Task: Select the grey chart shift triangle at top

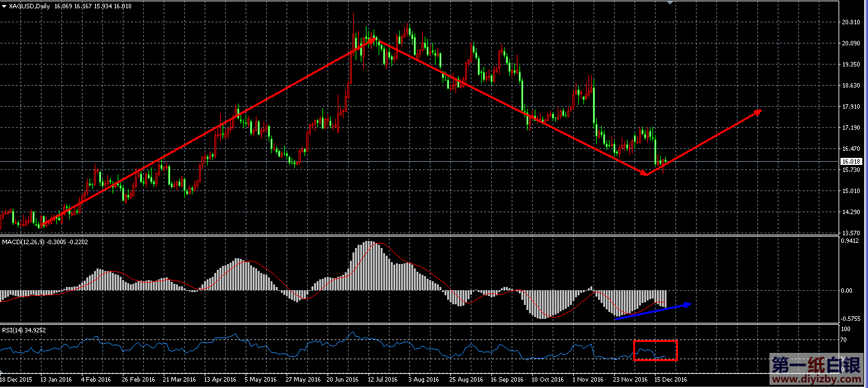Action: [x=670, y=3]
